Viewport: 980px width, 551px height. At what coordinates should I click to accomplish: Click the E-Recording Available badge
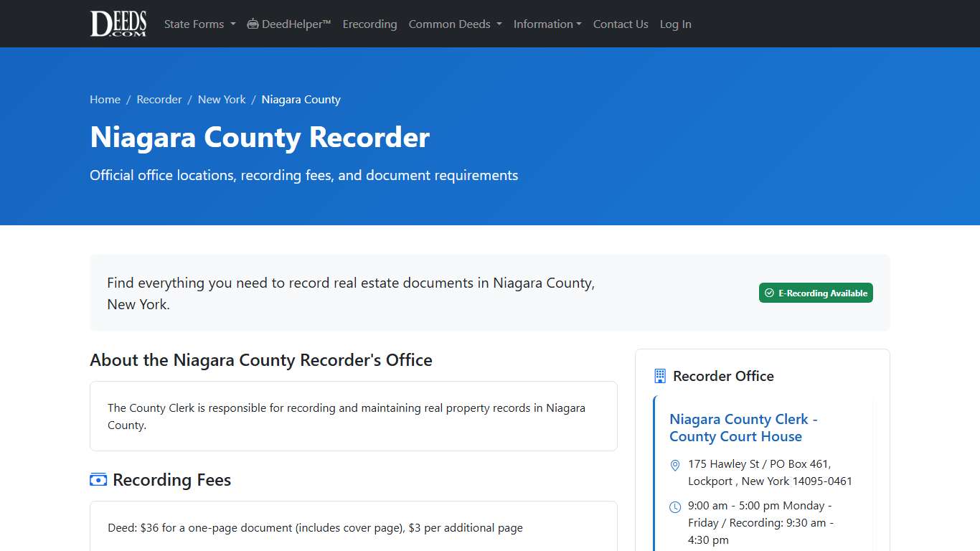pyautogui.click(x=816, y=293)
